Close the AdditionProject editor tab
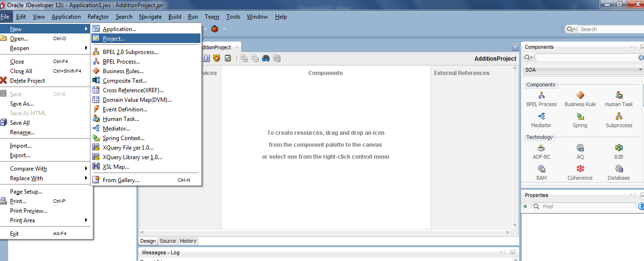 point(237,47)
